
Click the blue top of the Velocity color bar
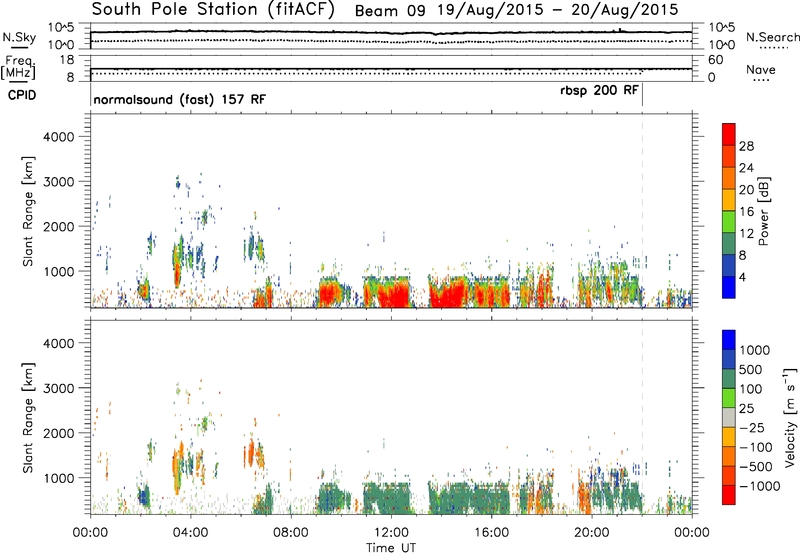pyautogui.click(x=729, y=340)
